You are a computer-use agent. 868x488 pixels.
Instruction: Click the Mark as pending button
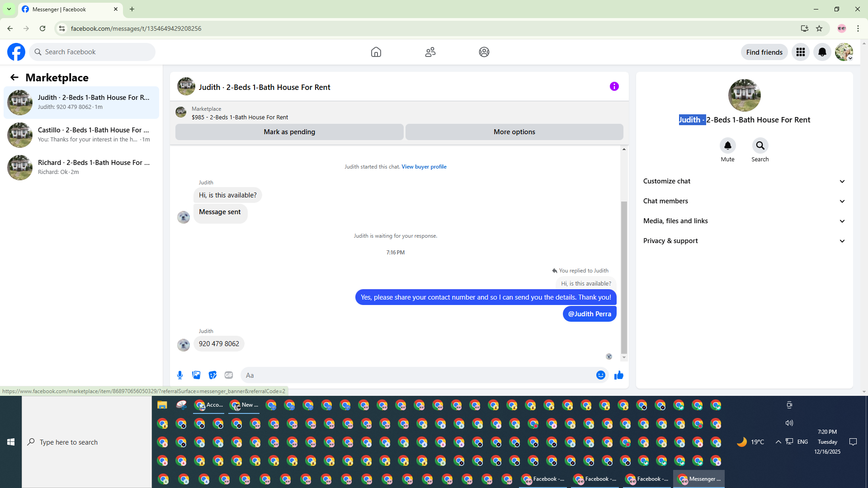(x=289, y=132)
